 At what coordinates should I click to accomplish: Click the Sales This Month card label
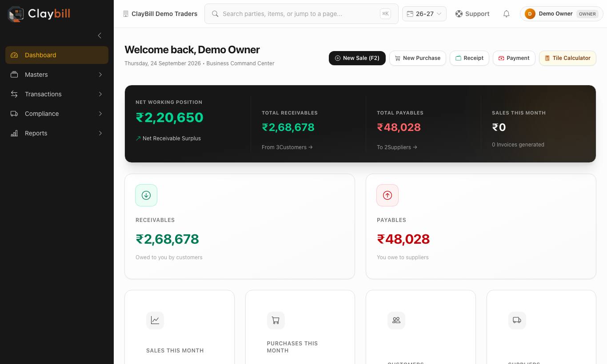click(x=175, y=351)
